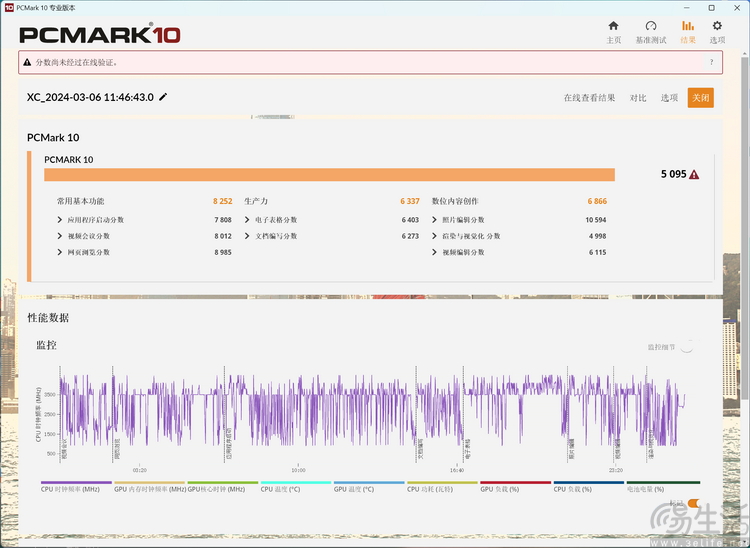Click the 数位内容创作 score 6 866
The image size is (750, 548).
point(597,201)
